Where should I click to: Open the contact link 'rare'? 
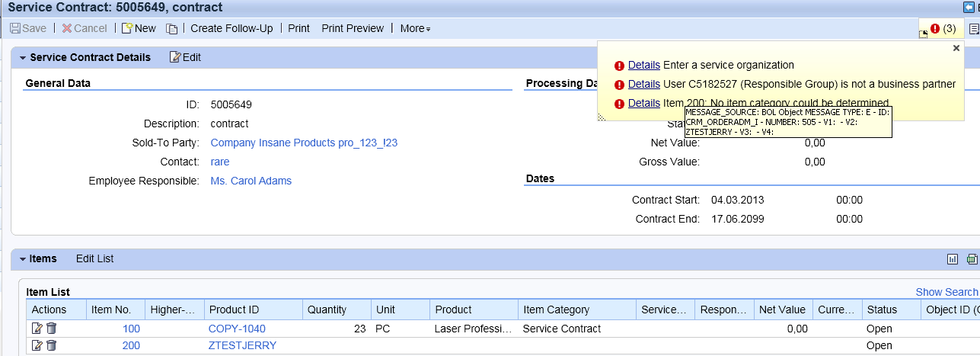(x=219, y=162)
